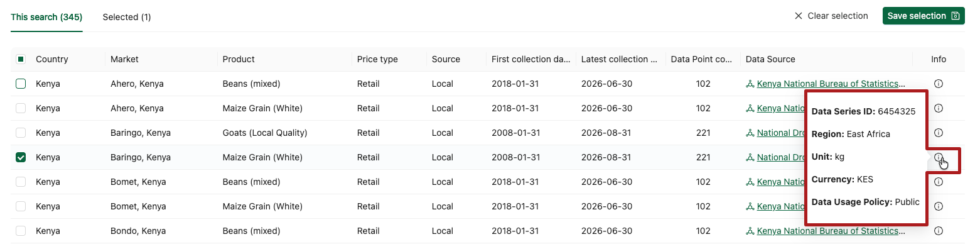This screenshot has height=244, width=980.
Task: Click the Data Source column header
Action: click(x=770, y=59)
